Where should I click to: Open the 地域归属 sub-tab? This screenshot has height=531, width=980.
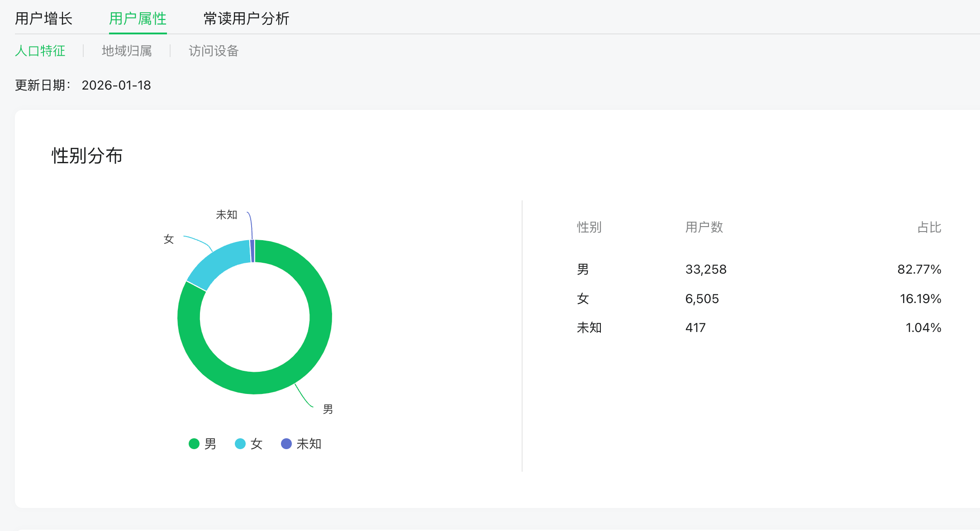point(127,51)
